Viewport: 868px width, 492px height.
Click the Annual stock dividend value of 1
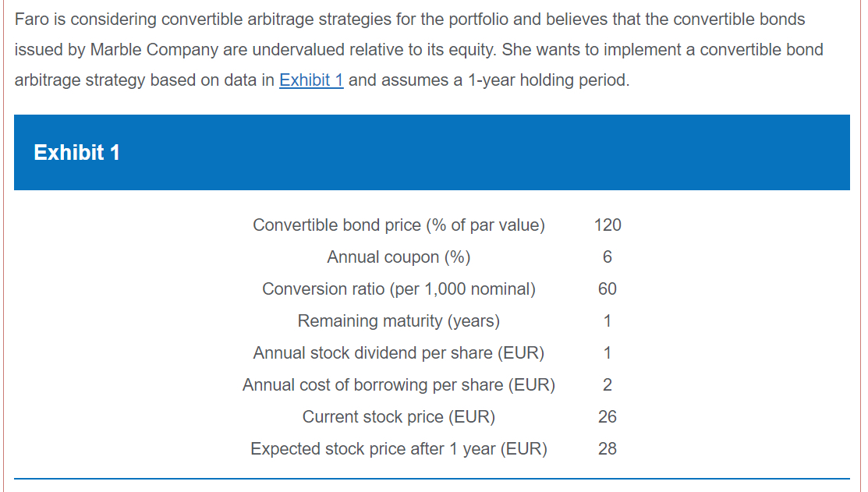click(608, 353)
